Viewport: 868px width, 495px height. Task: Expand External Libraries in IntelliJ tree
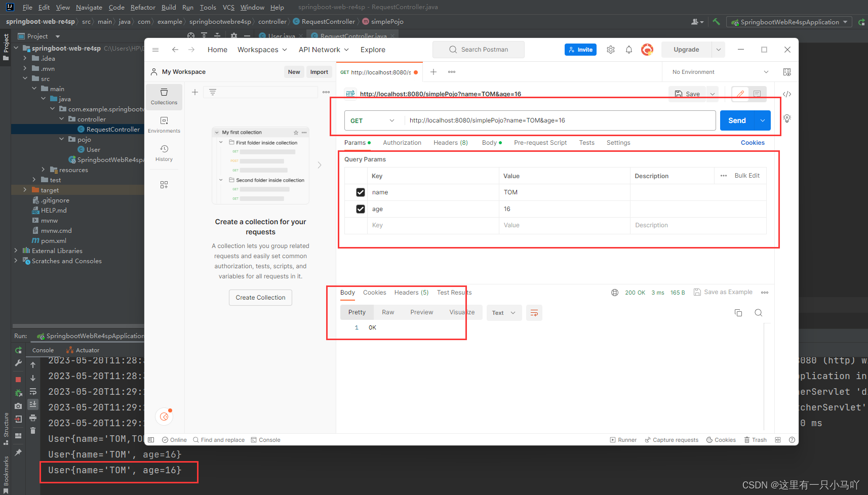click(16, 251)
